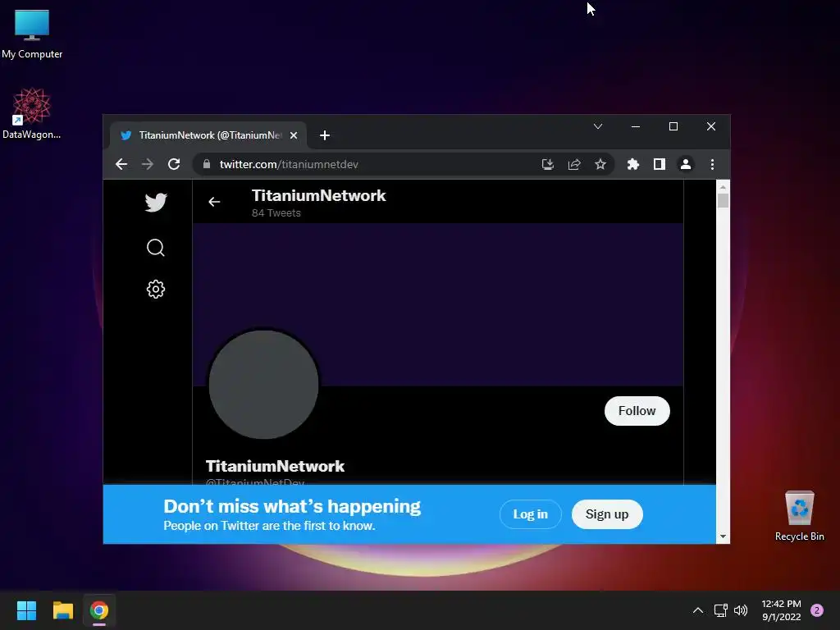Open Chrome profile avatar icon
Screen dimensions: 840x630
pos(686,164)
